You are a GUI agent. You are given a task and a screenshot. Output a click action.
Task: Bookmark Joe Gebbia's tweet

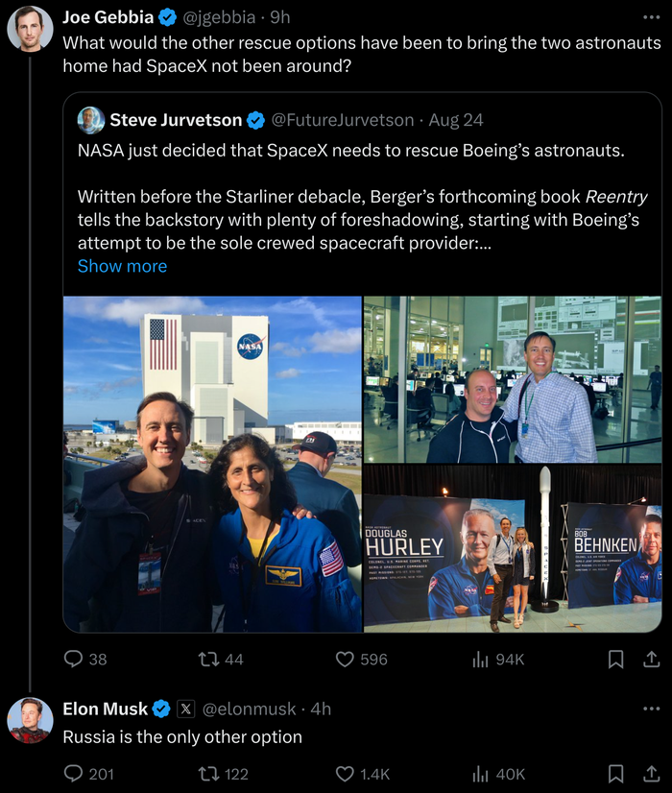[x=616, y=659]
